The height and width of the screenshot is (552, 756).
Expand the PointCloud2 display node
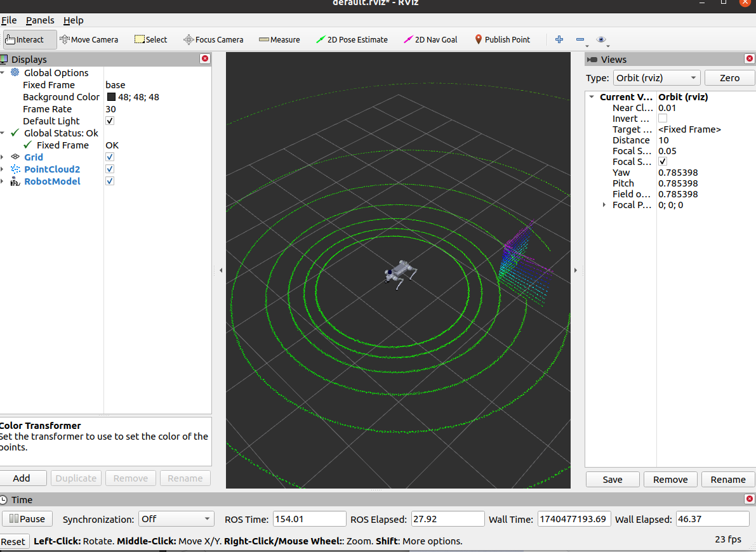click(x=3, y=169)
